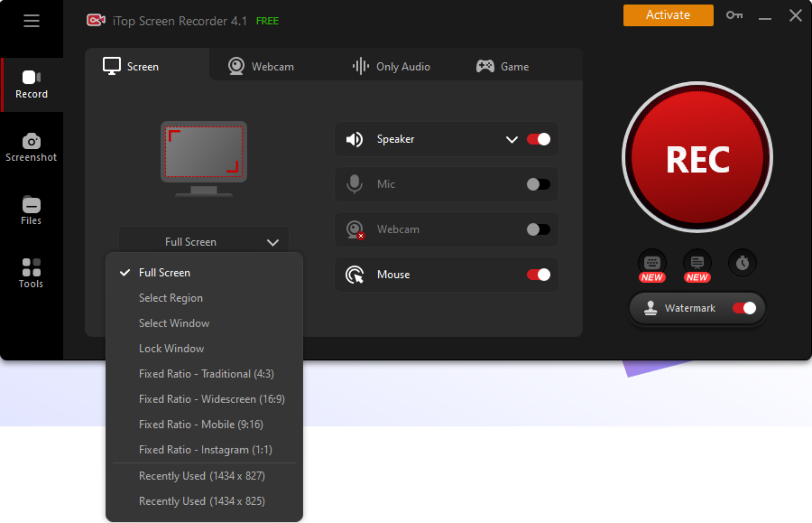Image resolution: width=812 pixels, height=523 pixels.
Task: Expand the Speaker device dropdown
Action: click(511, 139)
